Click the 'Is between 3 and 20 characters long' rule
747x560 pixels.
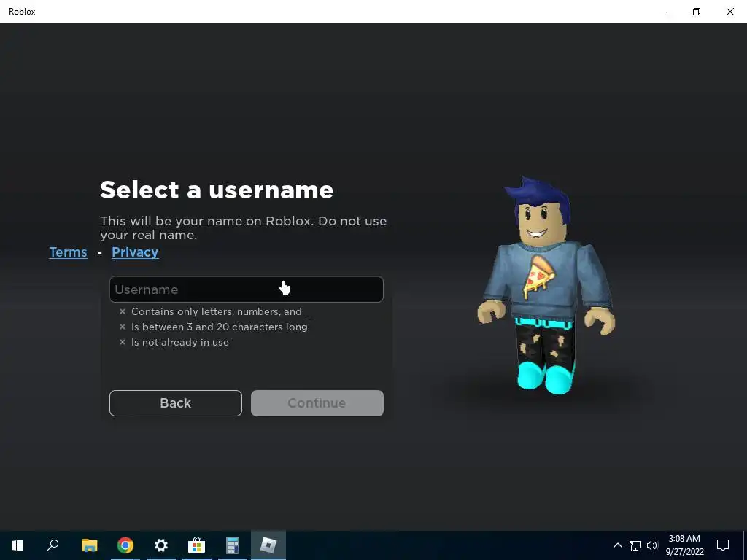[219, 327]
